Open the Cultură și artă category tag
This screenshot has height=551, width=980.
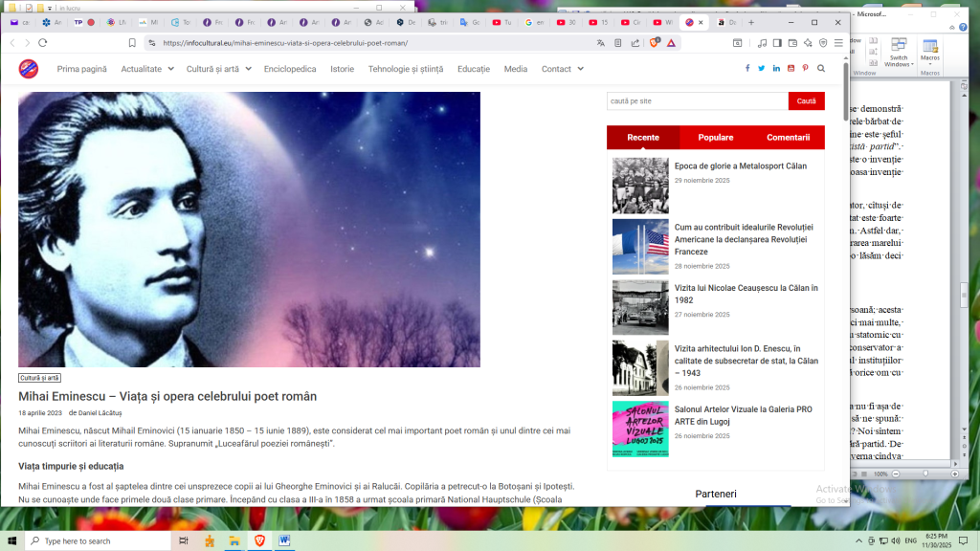pyautogui.click(x=39, y=378)
